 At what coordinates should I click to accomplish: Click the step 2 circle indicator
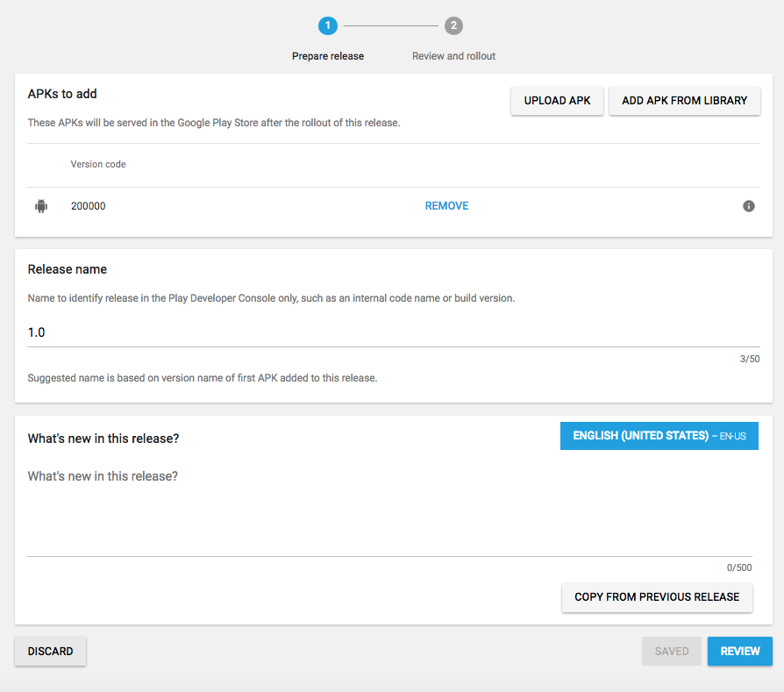point(453,25)
